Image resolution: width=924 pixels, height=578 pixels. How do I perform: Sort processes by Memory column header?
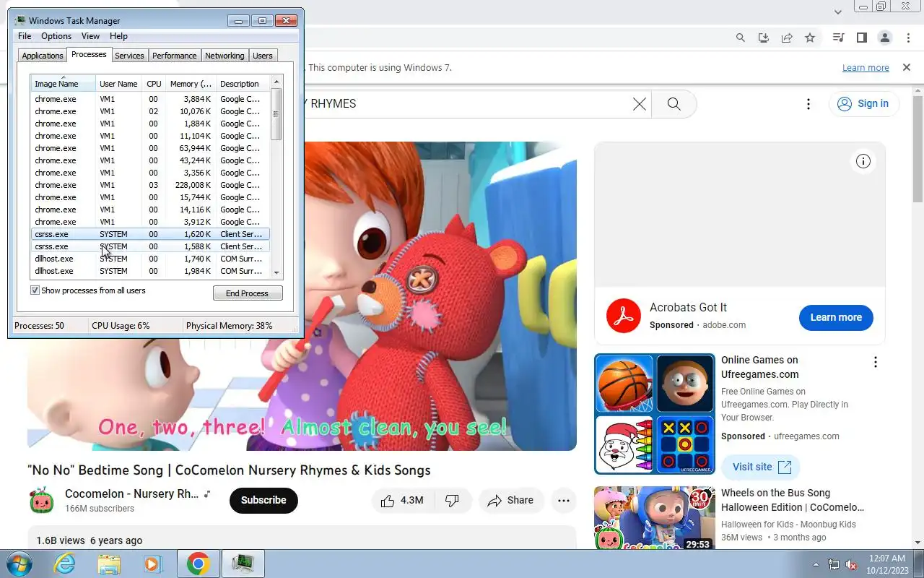click(191, 84)
